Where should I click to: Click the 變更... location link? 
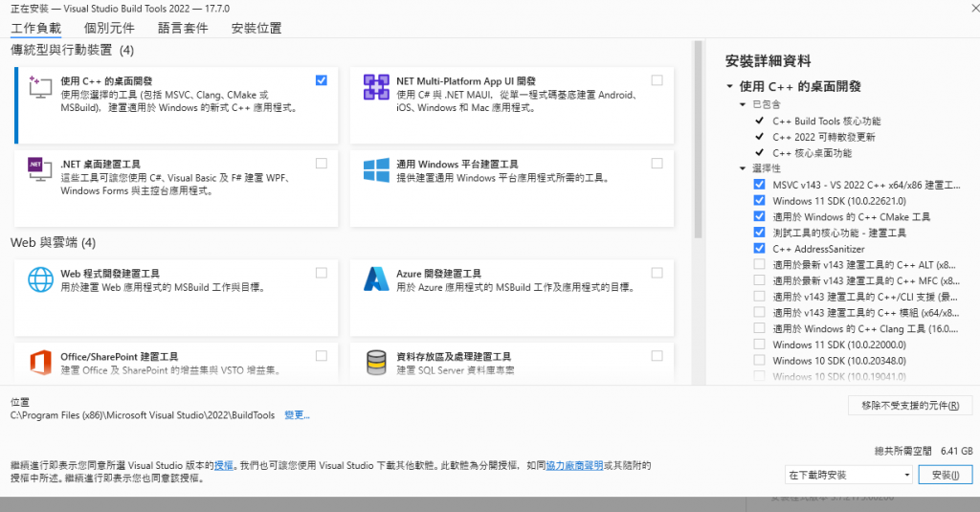click(297, 415)
